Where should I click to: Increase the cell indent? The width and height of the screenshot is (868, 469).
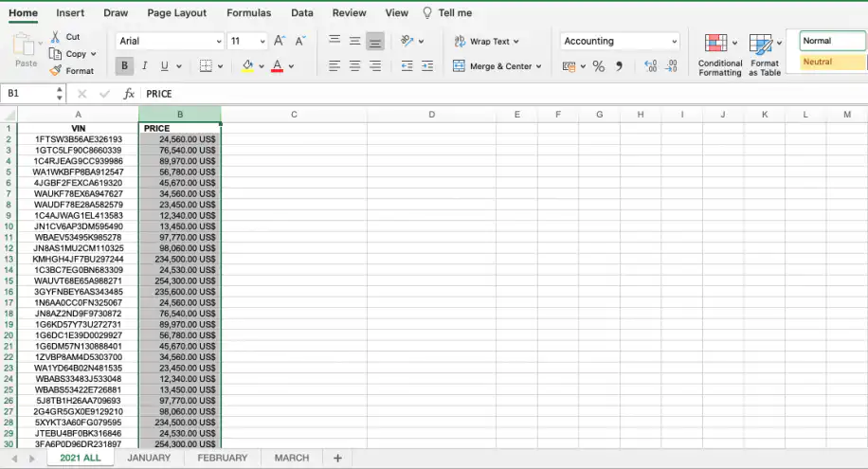pyautogui.click(x=427, y=66)
